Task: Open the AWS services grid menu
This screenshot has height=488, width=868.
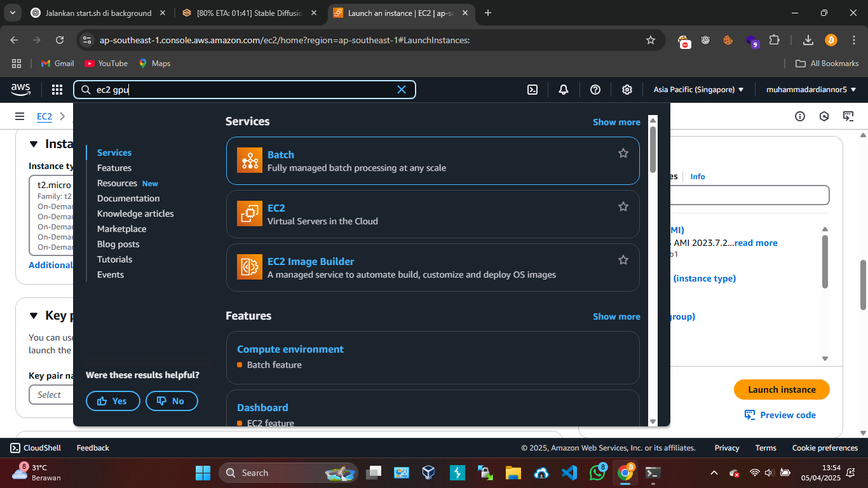Action: pos(57,90)
